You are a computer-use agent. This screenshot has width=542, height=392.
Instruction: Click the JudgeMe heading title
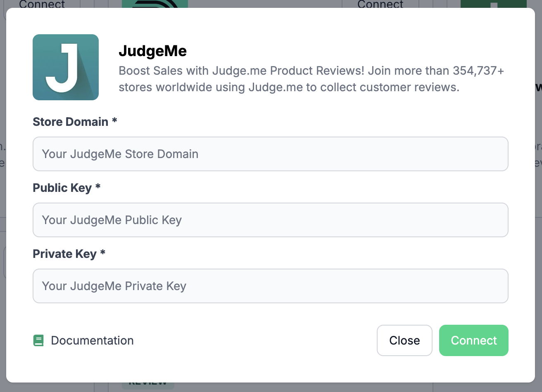coord(152,51)
